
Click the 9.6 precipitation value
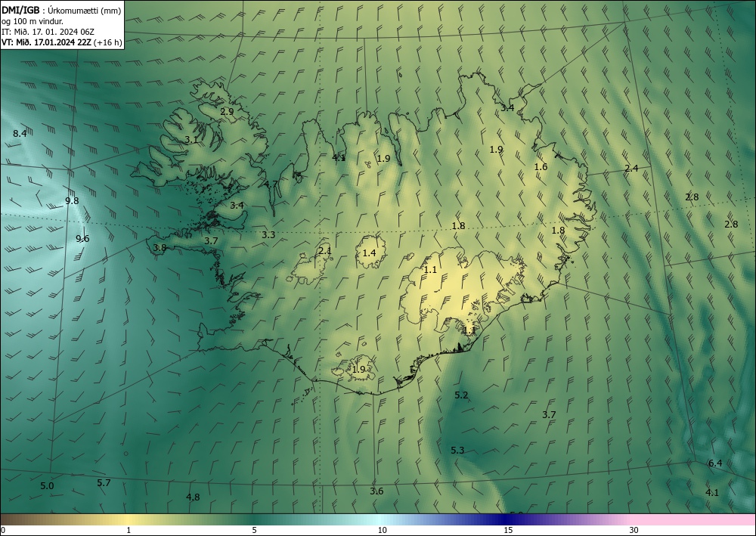point(82,239)
